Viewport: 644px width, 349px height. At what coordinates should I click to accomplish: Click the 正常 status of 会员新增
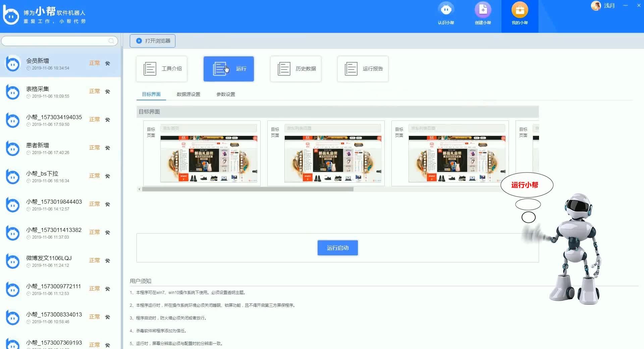click(94, 63)
